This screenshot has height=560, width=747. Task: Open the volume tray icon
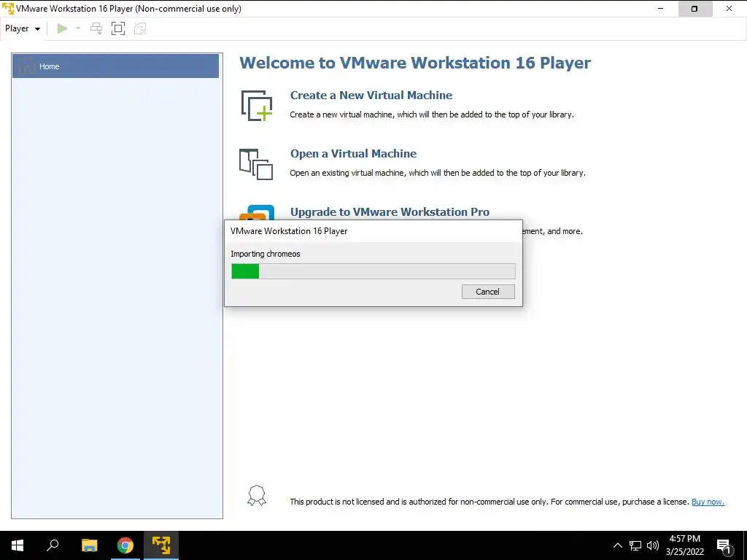(x=653, y=545)
